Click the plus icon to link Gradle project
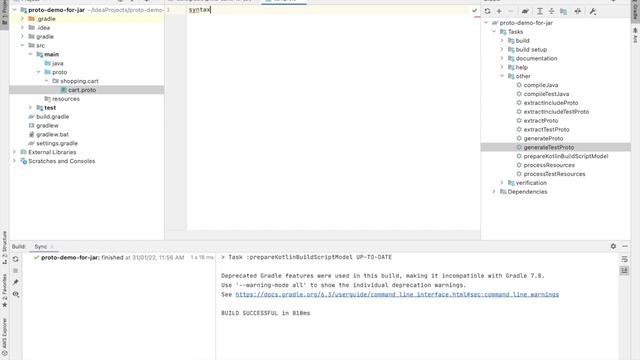This screenshot has width=640, height=360. 499,11
